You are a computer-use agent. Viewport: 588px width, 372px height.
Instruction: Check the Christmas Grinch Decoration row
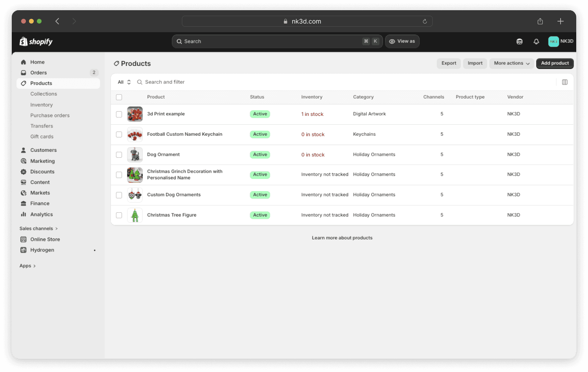click(x=119, y=175)
